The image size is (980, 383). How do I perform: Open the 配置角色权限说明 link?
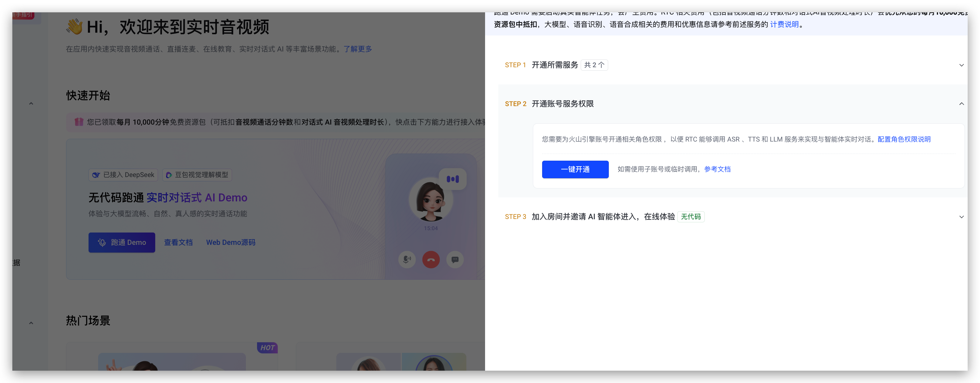[903, 139]
